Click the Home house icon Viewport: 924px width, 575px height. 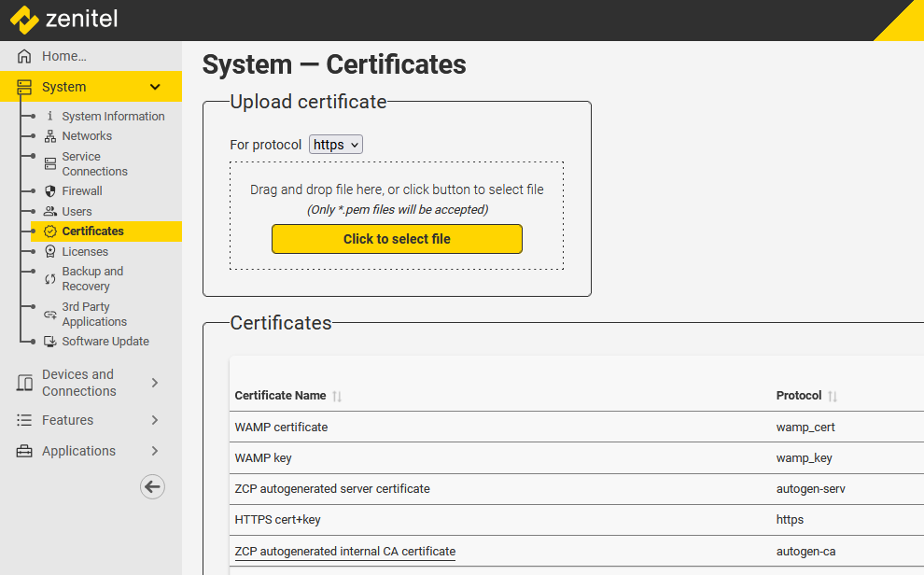24,56
